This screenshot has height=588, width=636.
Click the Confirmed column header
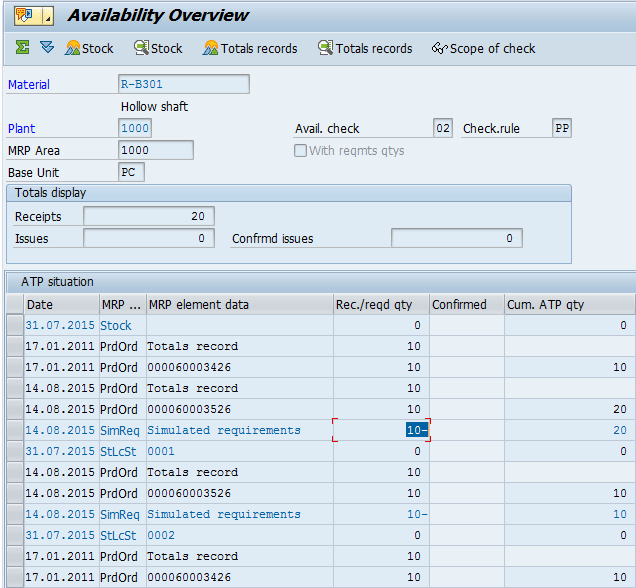click(x=467, y=305)
